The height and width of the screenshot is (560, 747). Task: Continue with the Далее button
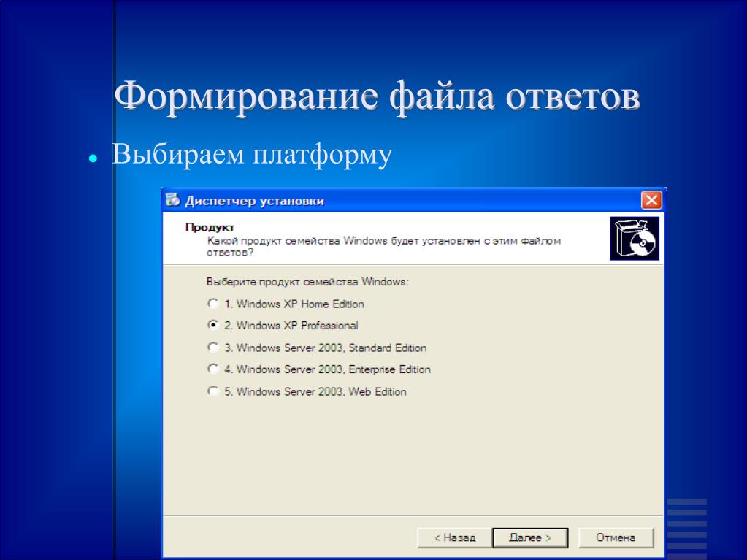[x=529, y=537]
